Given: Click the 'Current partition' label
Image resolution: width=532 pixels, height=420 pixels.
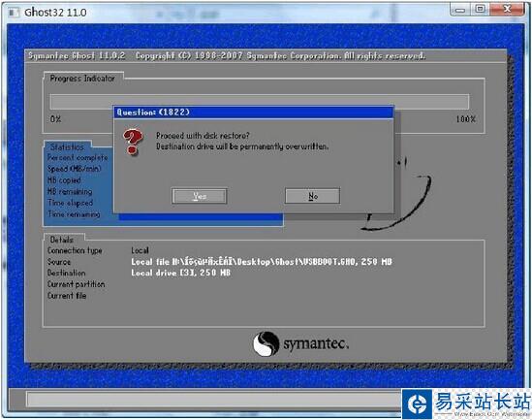Looking at the screenshot, I should coord(76,284).
